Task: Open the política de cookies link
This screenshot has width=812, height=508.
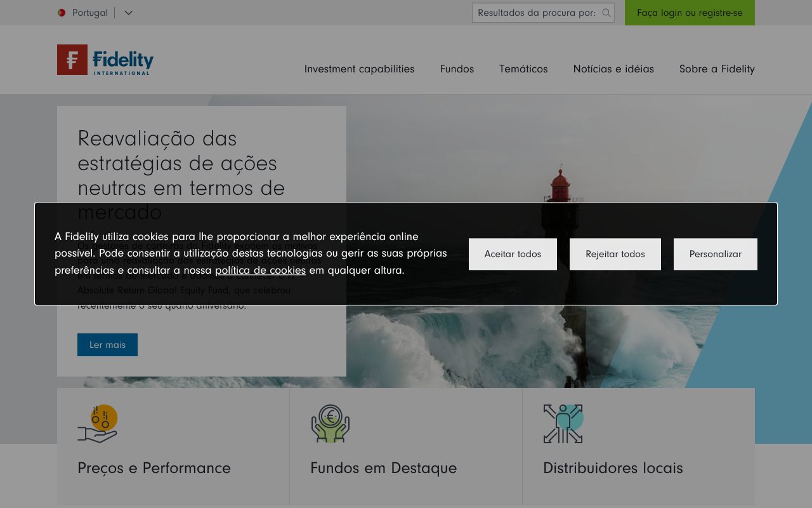Action: click(x=261, y=271)
